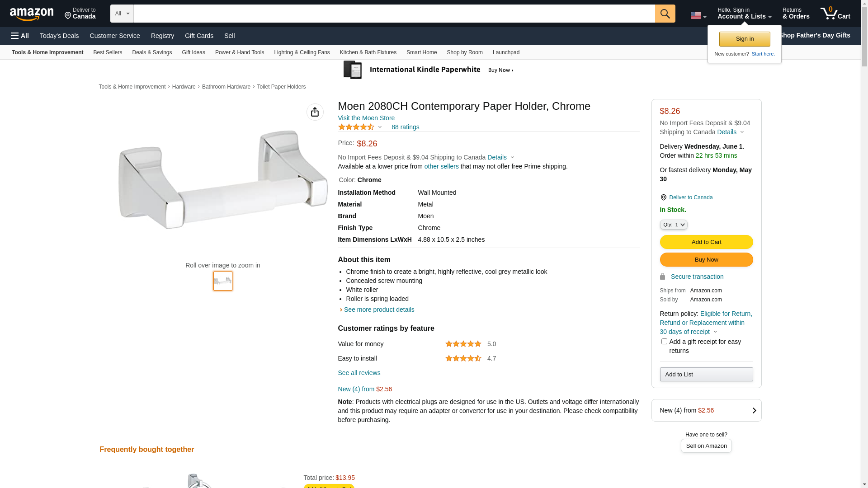
Task: Open Visit the Moen Store link
Action: (366, 118)
